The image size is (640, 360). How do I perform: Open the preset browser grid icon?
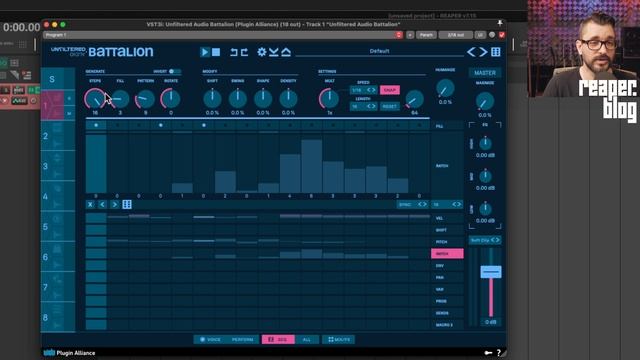(496, 52)
